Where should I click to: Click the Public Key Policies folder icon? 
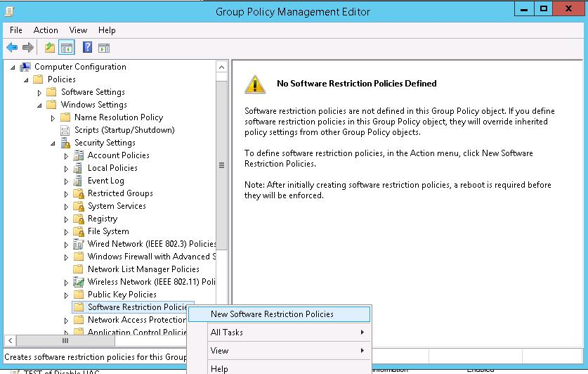point(79,295)
